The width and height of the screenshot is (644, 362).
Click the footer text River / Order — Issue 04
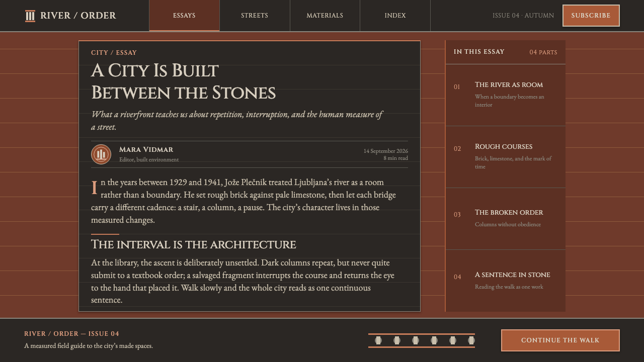[x=72, y=334]
